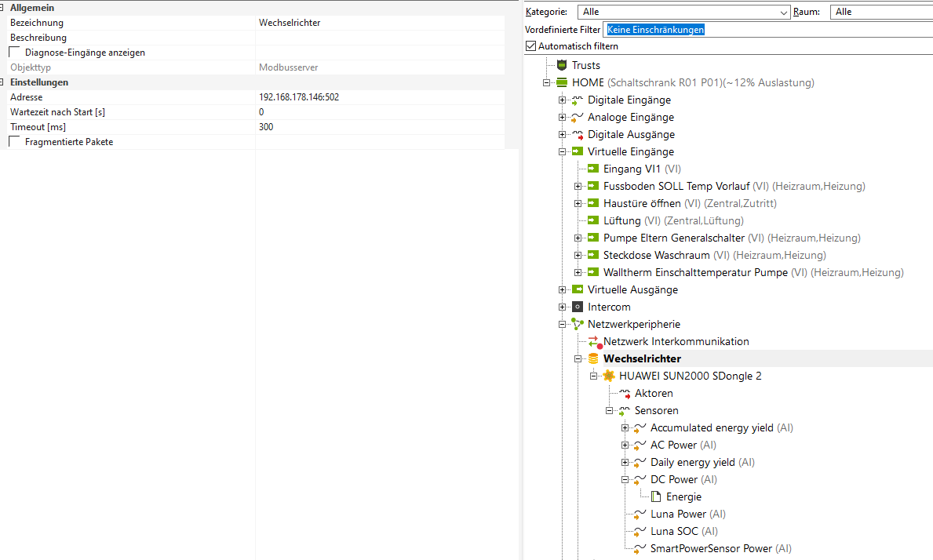933x560 pixels.
Task: Toggle the Fragmentierte Pakete checkbox
Action: [15, 142]
